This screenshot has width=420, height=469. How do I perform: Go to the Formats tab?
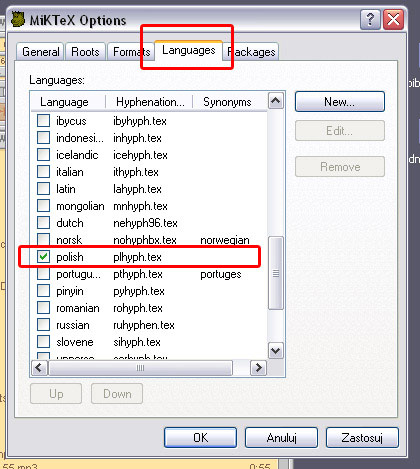tap(131, 52)
